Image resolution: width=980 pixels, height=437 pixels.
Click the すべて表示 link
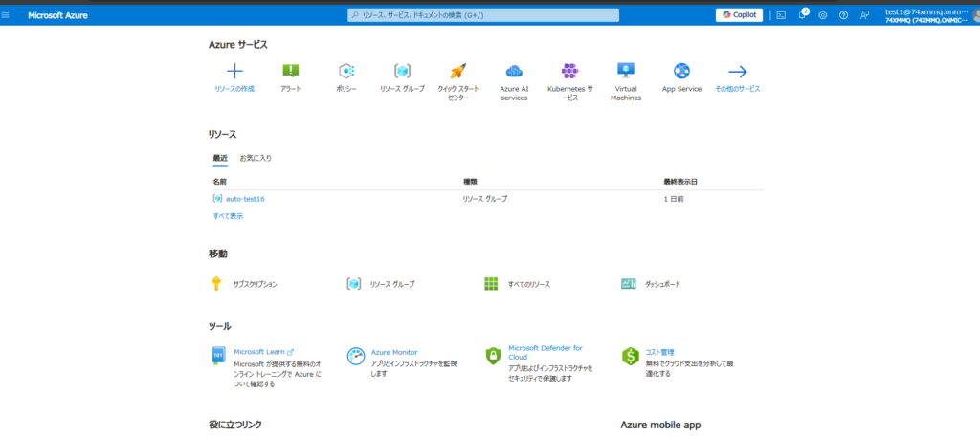228,216
